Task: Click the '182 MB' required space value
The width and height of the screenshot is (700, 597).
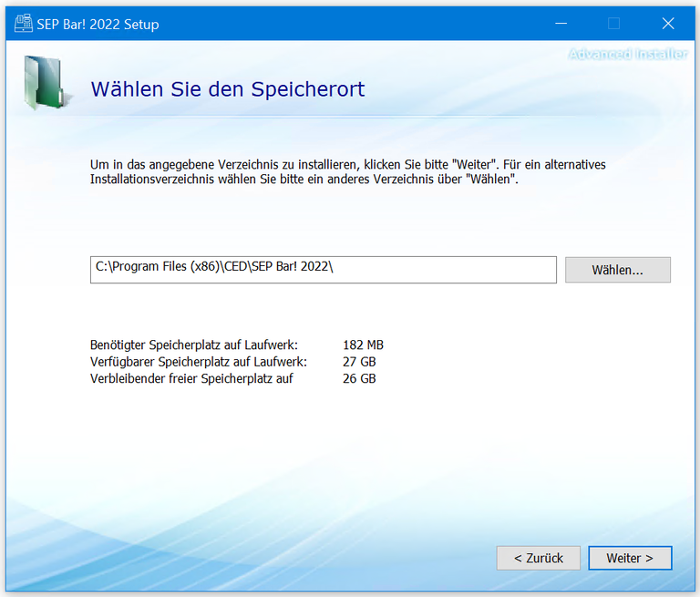Action: [363, 345]
